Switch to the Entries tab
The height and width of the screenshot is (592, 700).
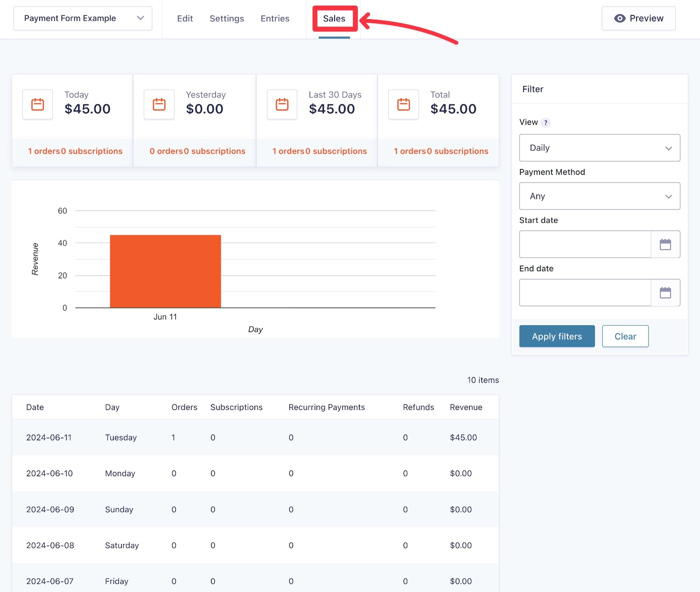click(275, 19)
